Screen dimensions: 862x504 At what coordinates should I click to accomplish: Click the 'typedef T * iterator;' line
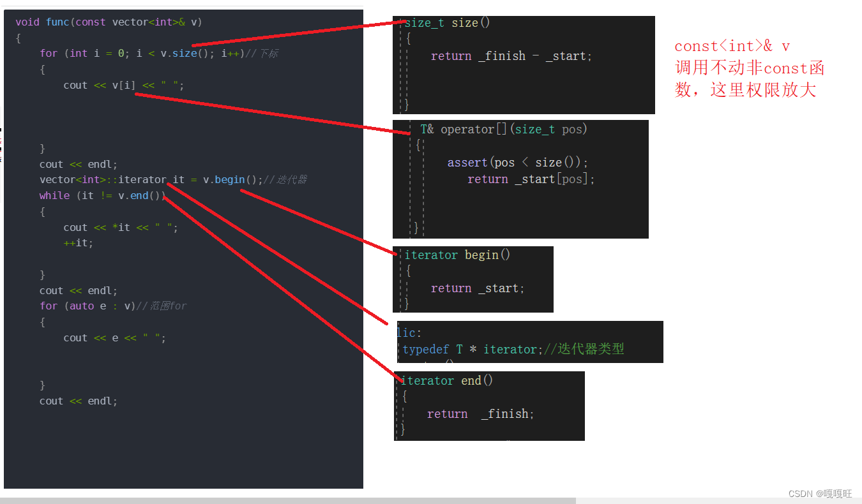(x=513, y=350)
